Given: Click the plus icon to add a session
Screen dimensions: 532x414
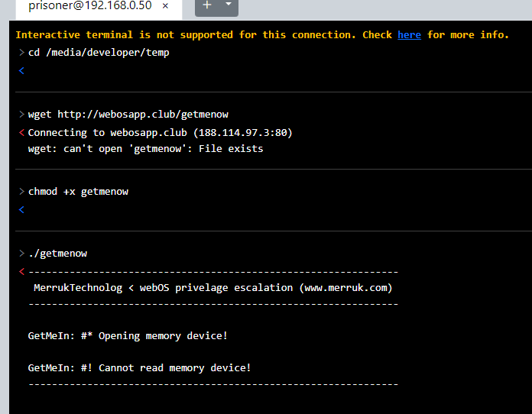Looking at the screenshot, I should click(207, 6).
